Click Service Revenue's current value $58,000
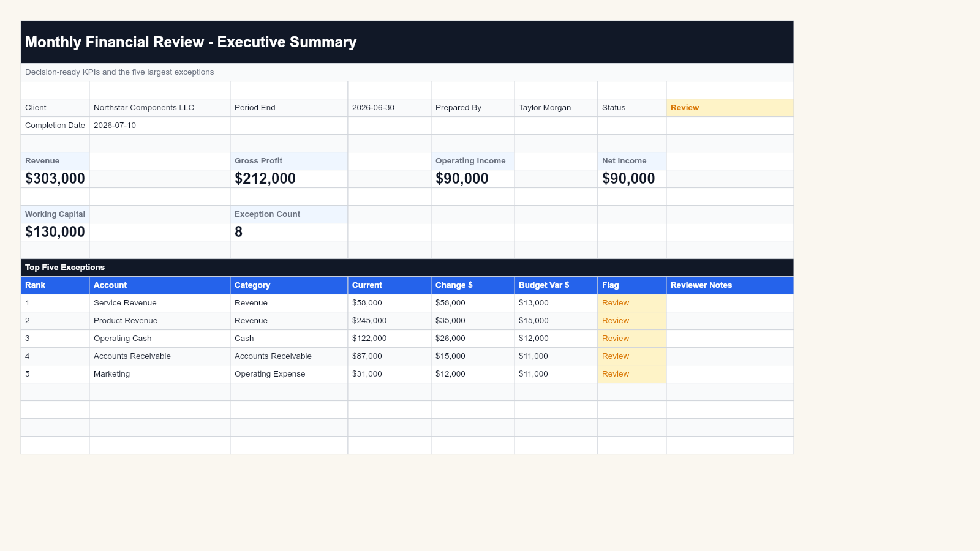 click(x=390, y=303)
